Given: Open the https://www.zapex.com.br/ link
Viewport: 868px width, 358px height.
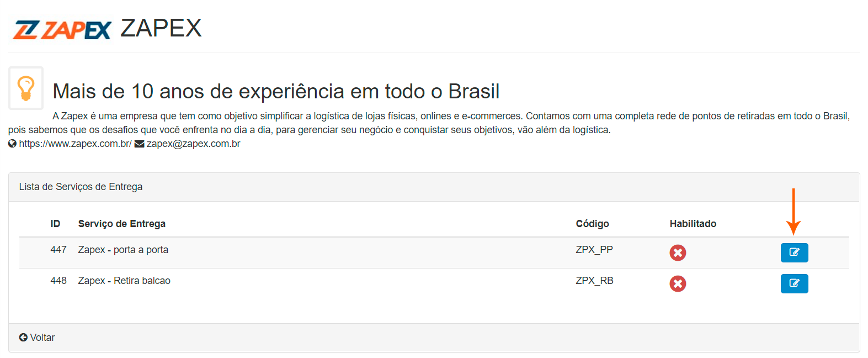Looking at the screenshot, I should coord(75,144).
